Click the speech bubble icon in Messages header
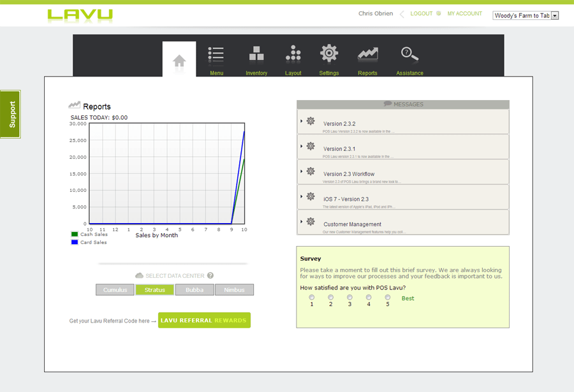574x392 pixels. pyautogui.click(x=387, y=104)
